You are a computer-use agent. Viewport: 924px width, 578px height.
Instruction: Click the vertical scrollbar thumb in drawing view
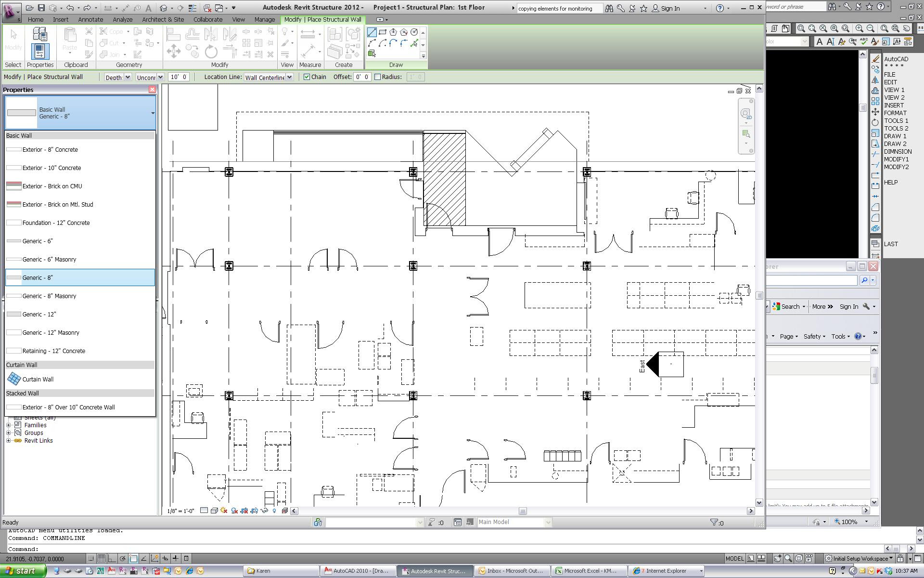pos(759,295)
